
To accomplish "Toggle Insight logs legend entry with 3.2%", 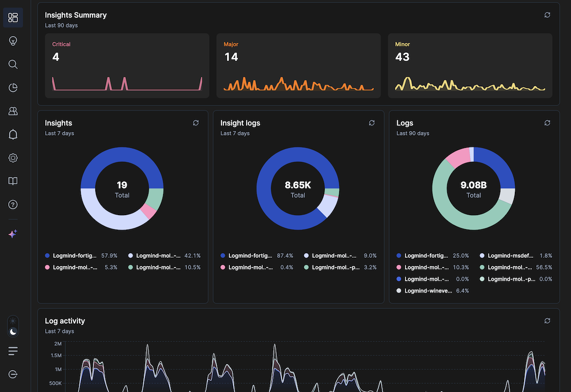I will pos(340,267).
